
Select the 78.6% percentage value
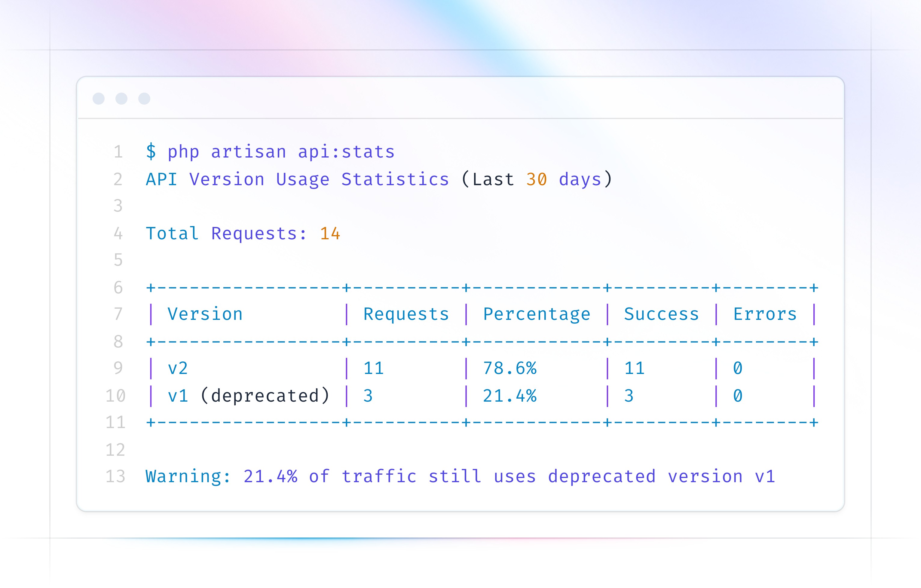510,369
